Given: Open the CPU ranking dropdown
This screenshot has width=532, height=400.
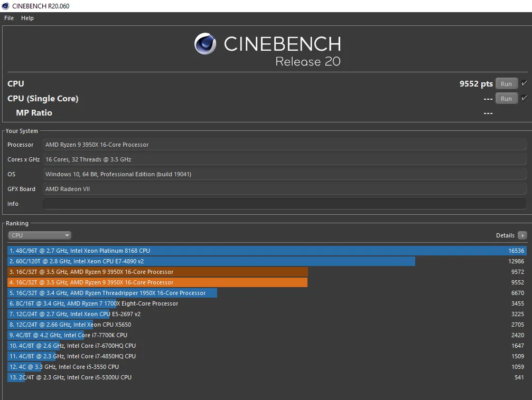Looking at the screenshot, I should (x=40, y=235).
